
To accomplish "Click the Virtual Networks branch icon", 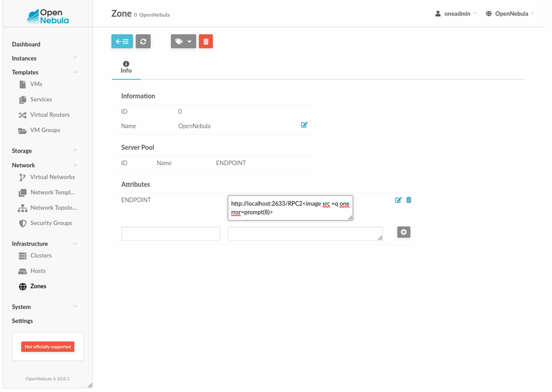I will pyautogui.click(x=22, y=178).
